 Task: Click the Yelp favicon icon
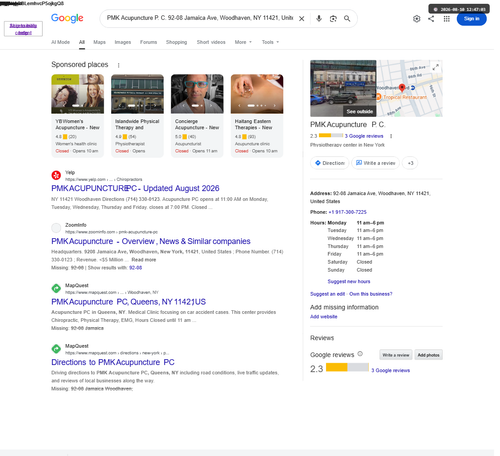point(56,175)
